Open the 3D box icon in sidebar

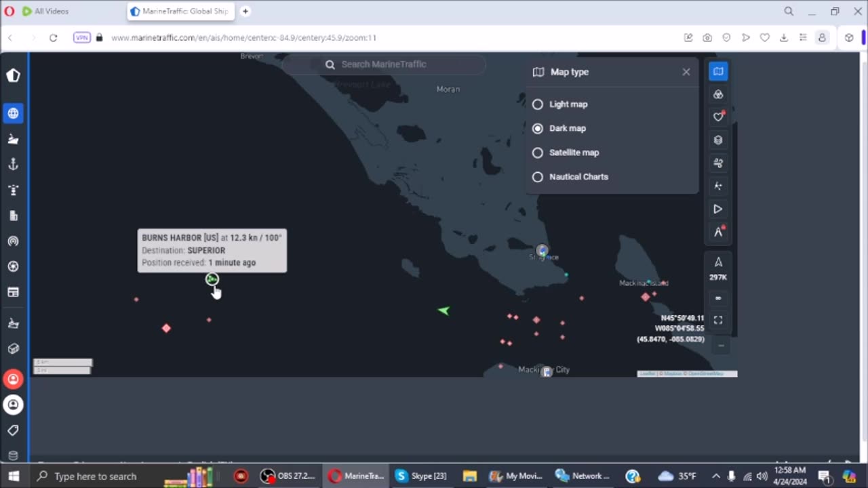coord(14,348)
